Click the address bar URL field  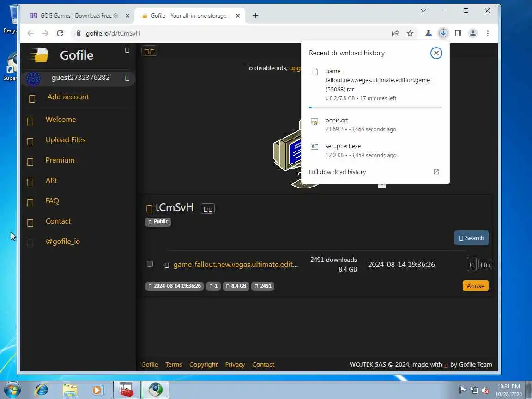(231, 33)
